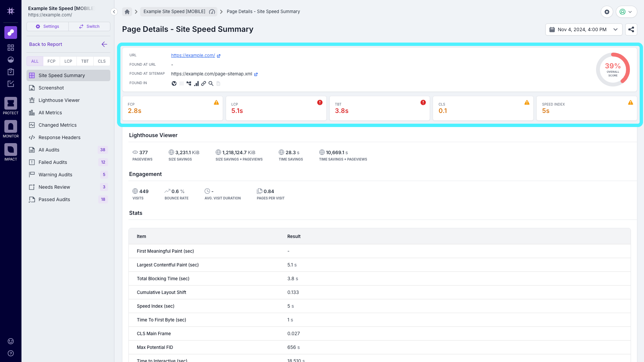This screenshot has width=644, height=362.
Task: Click the back arrow next to Back to Report
Action: [x=104, y=44]
